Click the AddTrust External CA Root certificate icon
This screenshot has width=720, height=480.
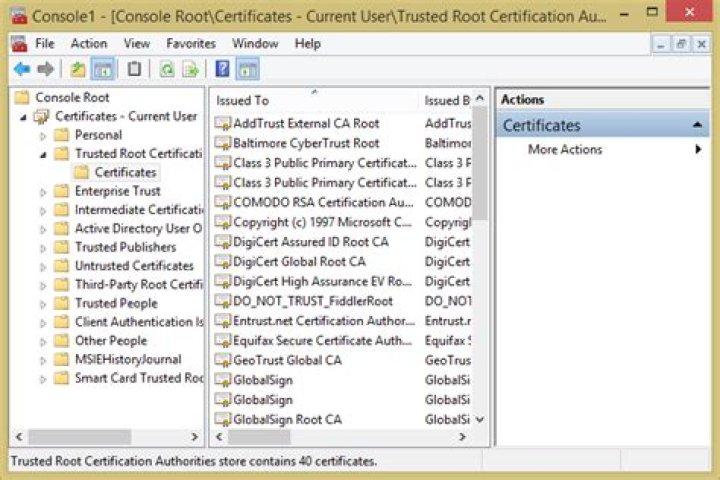pyautogui.click(x=223, y=124)
